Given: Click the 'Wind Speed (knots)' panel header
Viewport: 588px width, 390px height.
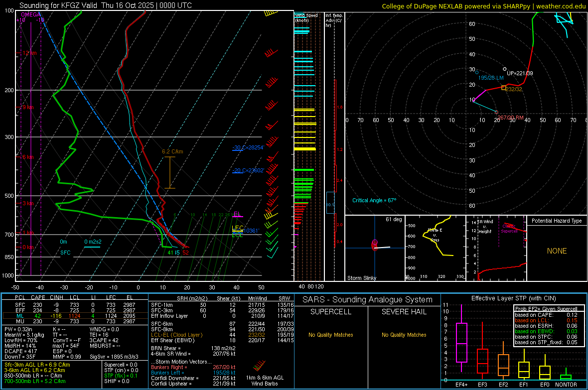Looking at the screenshot, I should (306, 17).
